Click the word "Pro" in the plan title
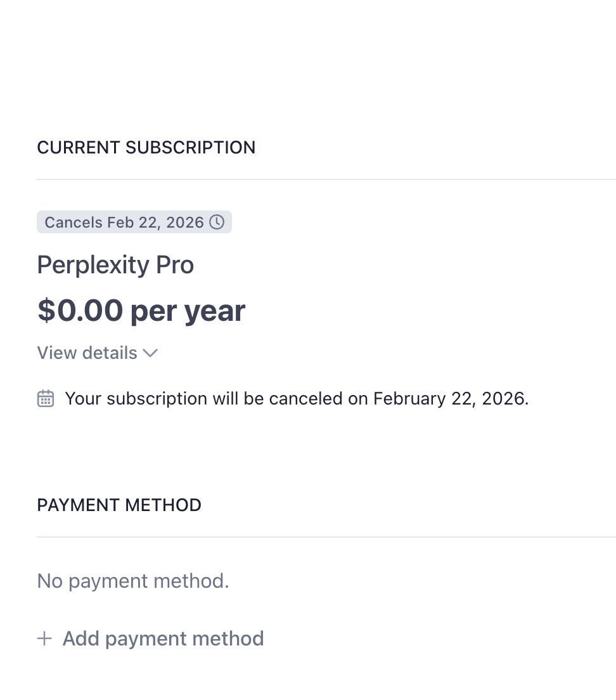 pos(175,264)
